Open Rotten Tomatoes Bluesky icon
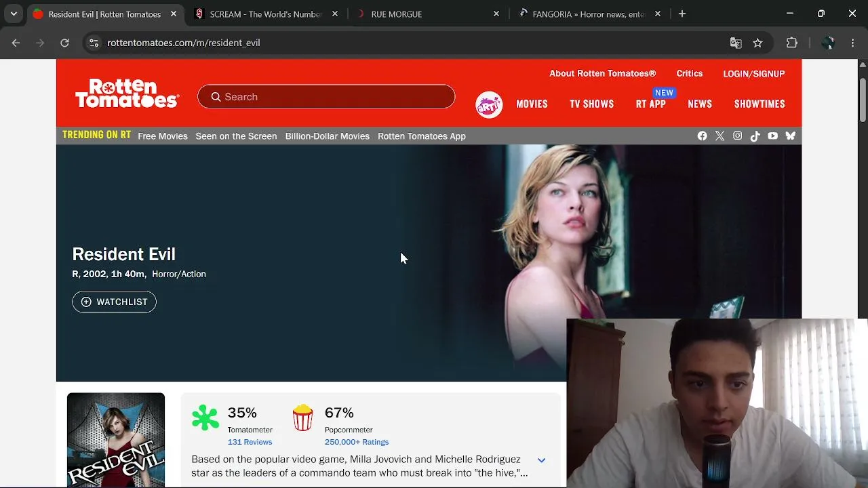 pos(790,136)
